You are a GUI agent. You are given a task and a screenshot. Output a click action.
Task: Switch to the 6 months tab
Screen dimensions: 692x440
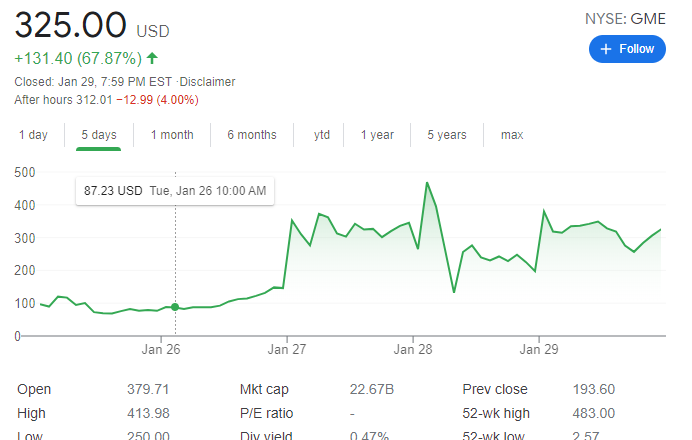coord(252,135)
